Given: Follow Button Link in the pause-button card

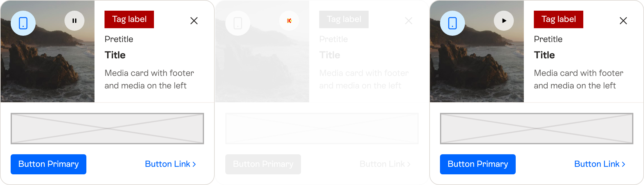Looking at the screenshot, I should (x=170, y=164).
